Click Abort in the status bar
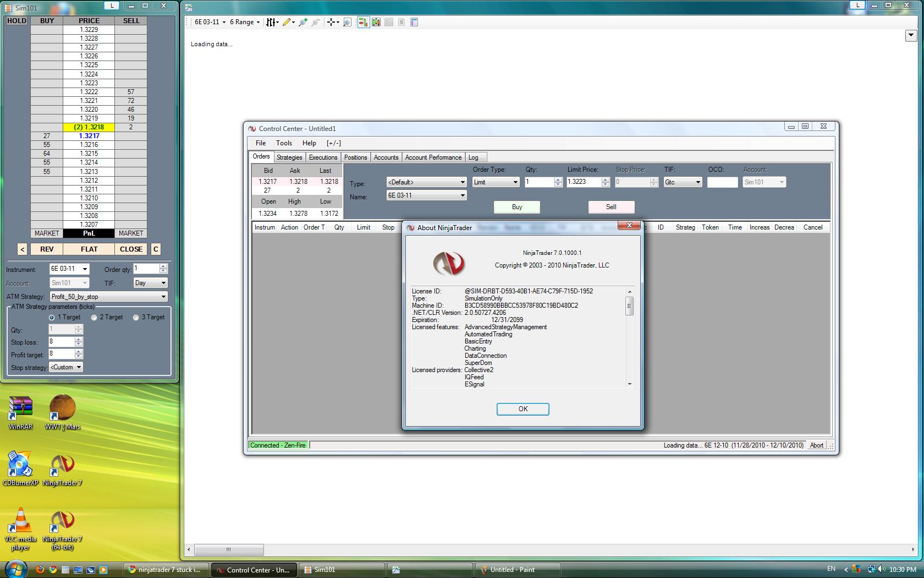 (817, 445)
